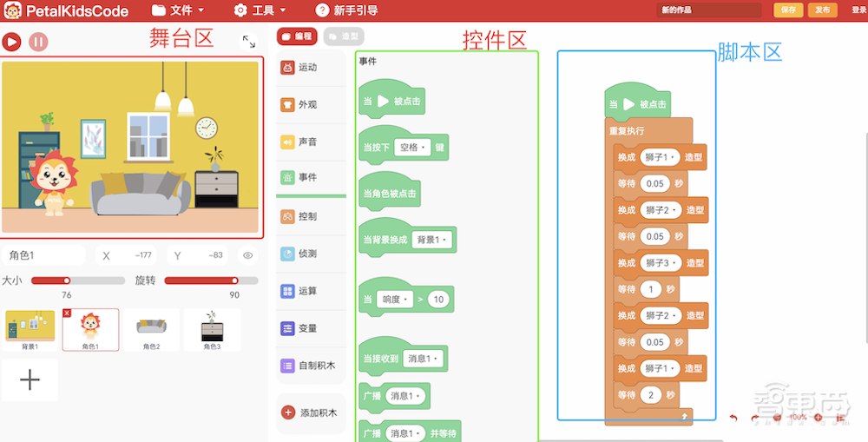
Task: Open 消息1 dropdown in 当接收到 block
Action: point(424,359)
